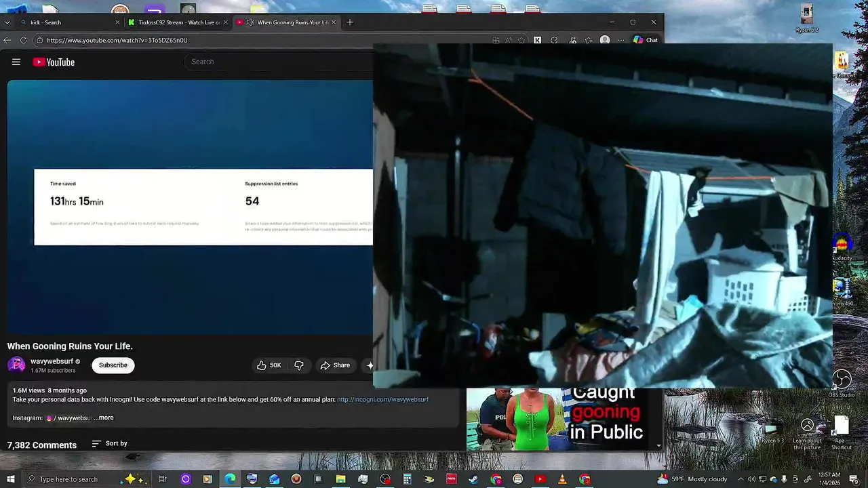Open Windows Start menu
Viewport: 868px width, 488px height.
(10, 479)
